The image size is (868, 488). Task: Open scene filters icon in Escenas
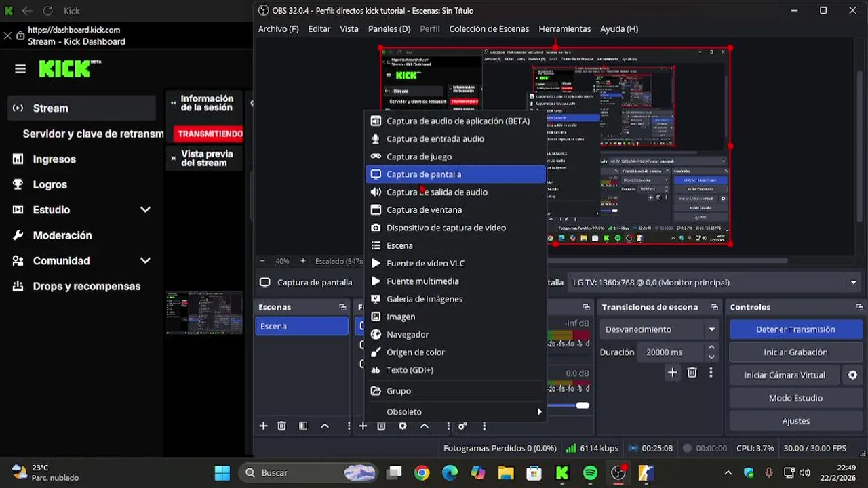tap(303, 426)
